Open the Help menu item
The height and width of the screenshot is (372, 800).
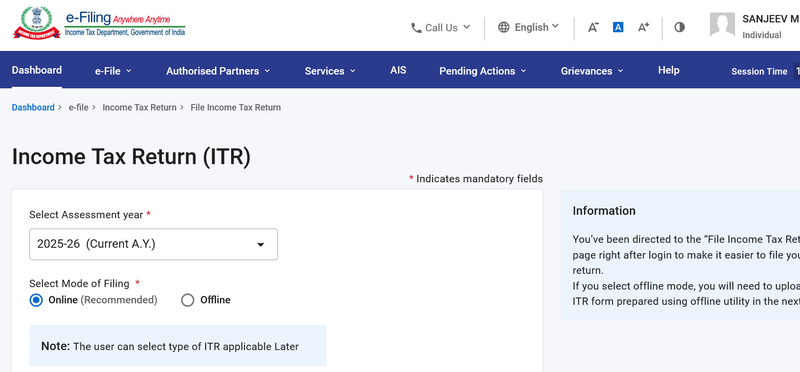point(668,70)
